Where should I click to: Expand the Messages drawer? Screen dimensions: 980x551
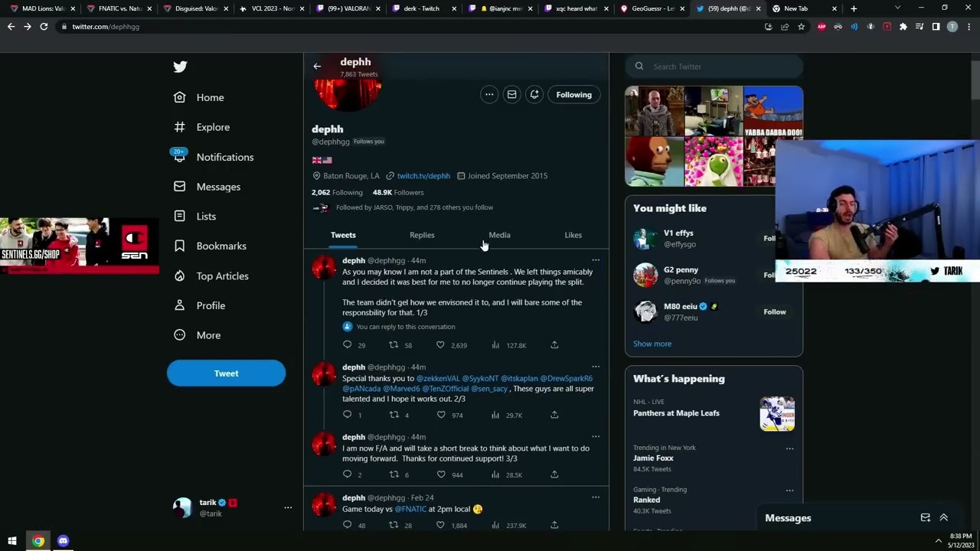click(944, 518)
